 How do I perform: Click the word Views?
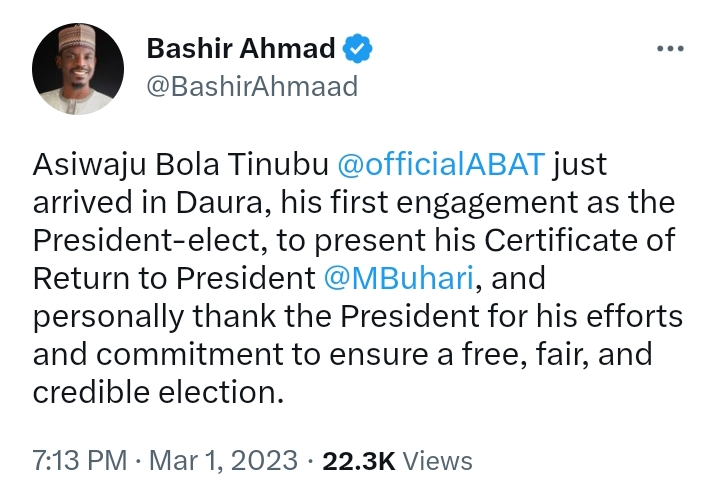(x=438, y=460)
